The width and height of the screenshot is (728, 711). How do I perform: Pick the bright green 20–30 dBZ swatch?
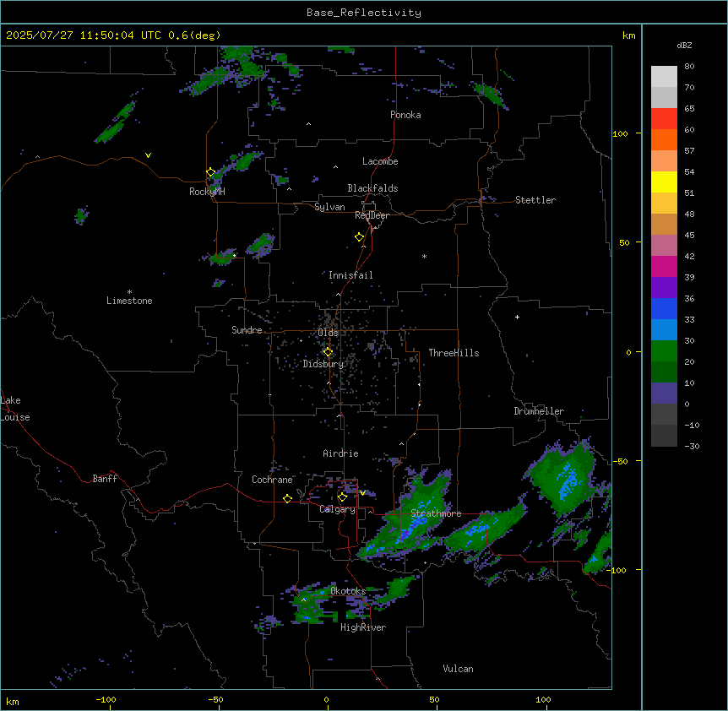click(x=664, y=351)
